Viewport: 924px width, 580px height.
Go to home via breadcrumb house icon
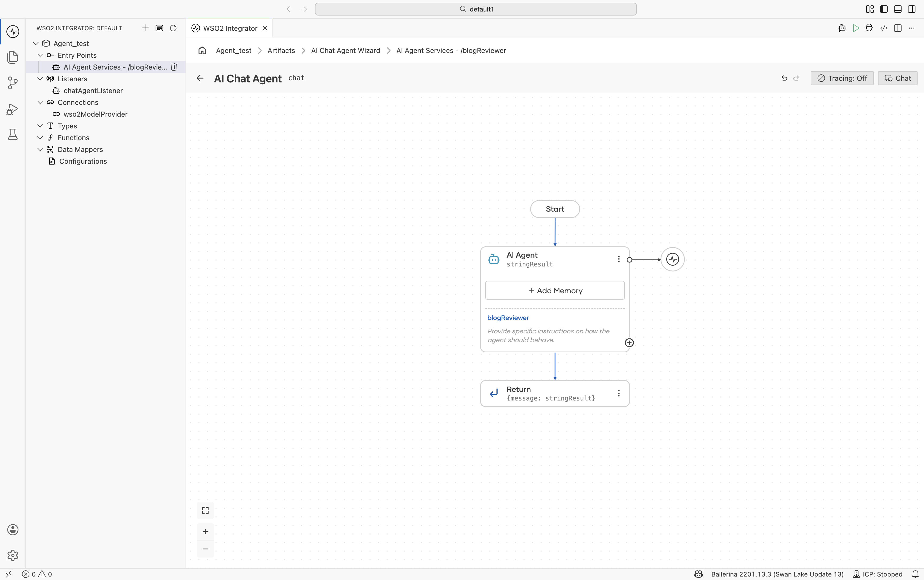click(x=202, y=51)
